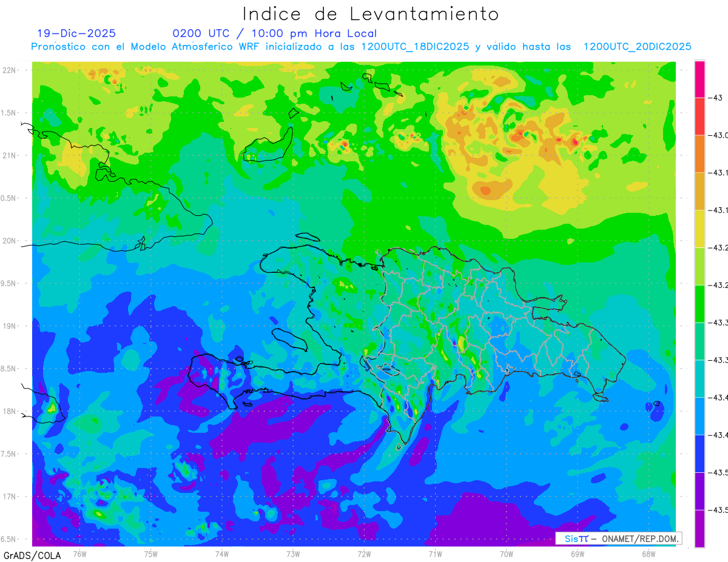Click the '18N' latitude label
Screen dimensions: 728x562
tap(10, 411)
